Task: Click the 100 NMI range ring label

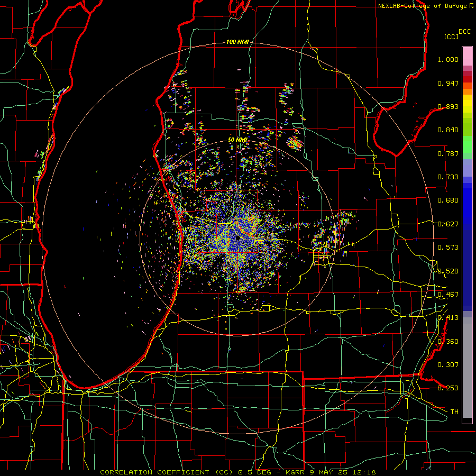Action: 237,42
